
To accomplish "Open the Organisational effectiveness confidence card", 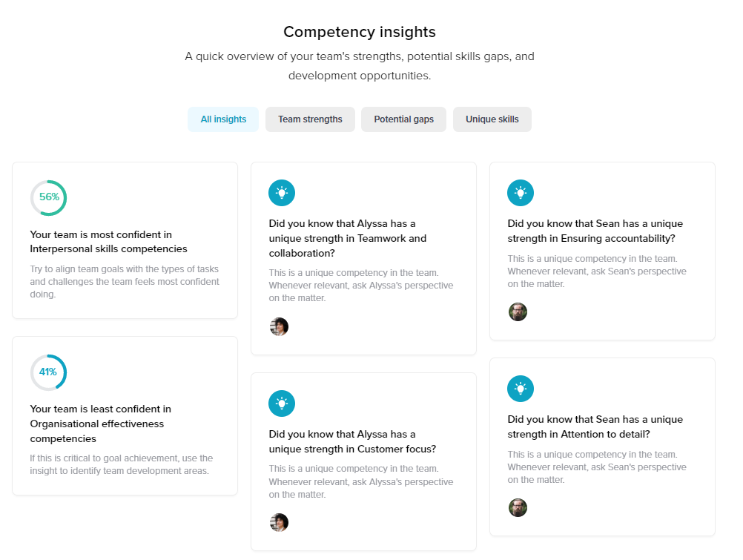I will (125, 415).
